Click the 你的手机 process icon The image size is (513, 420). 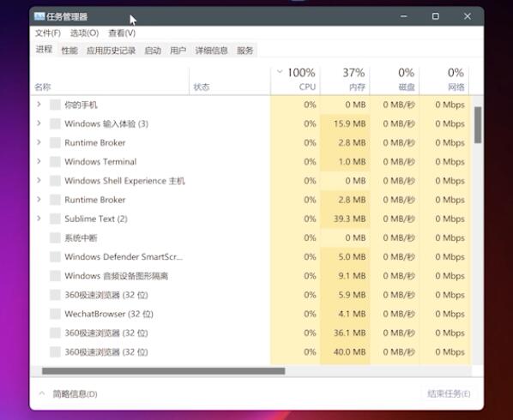point(55,105)
